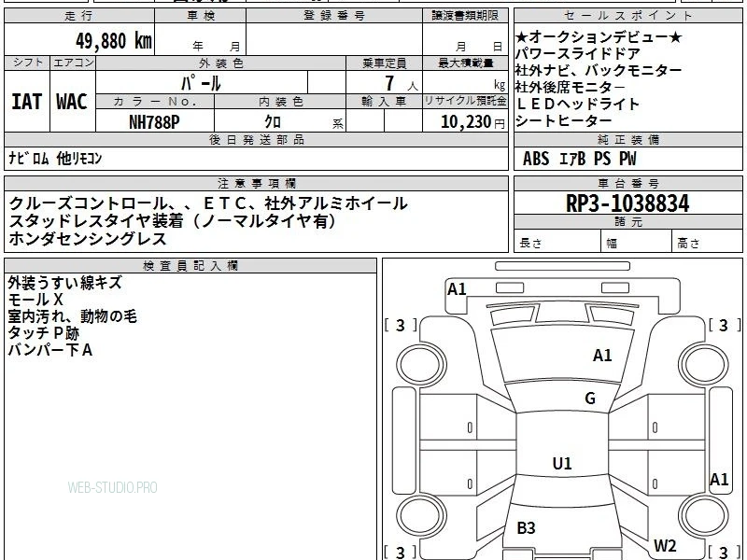Click the 走行 column header
The width and height of the screenshot is (747, 560).
tap(79, 16)
